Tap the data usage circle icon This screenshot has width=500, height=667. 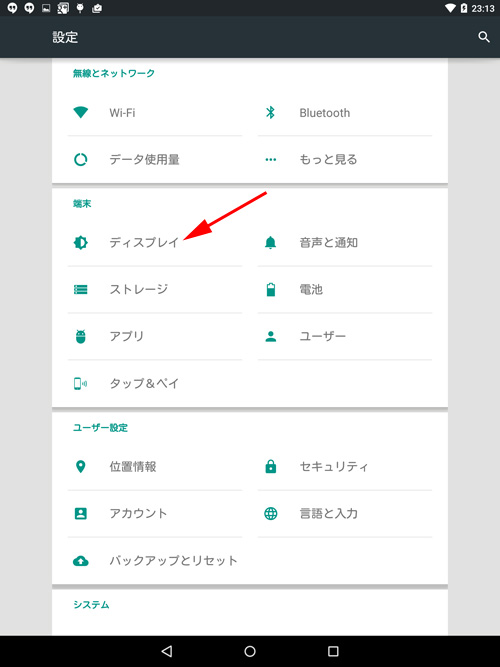tap(80, 160)
